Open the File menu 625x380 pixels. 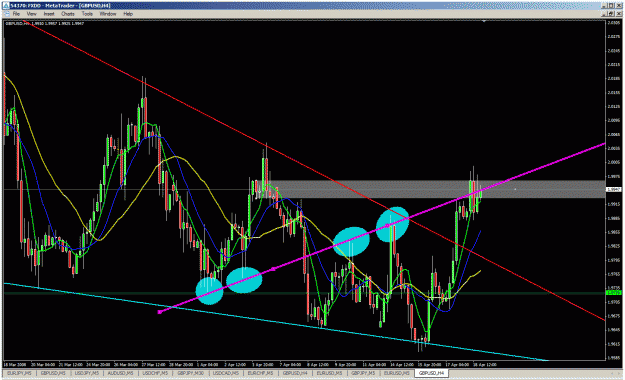pos(16,14)
